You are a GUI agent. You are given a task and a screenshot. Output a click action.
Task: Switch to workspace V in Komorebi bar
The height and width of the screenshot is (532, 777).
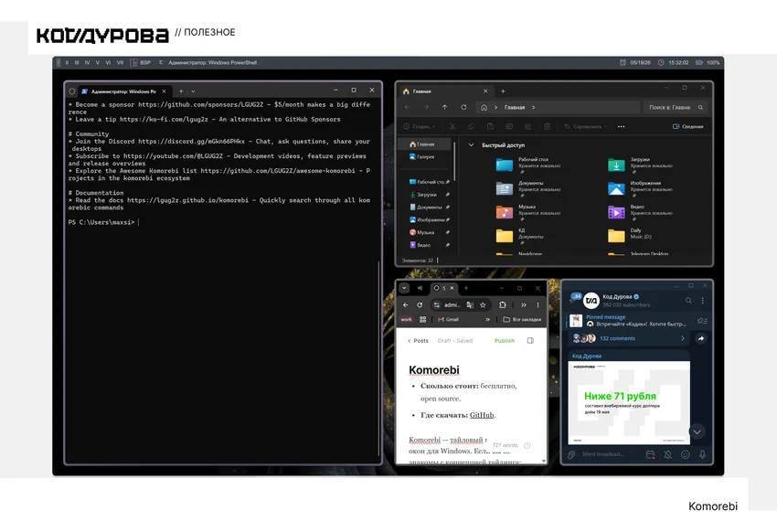coord(98,62)
